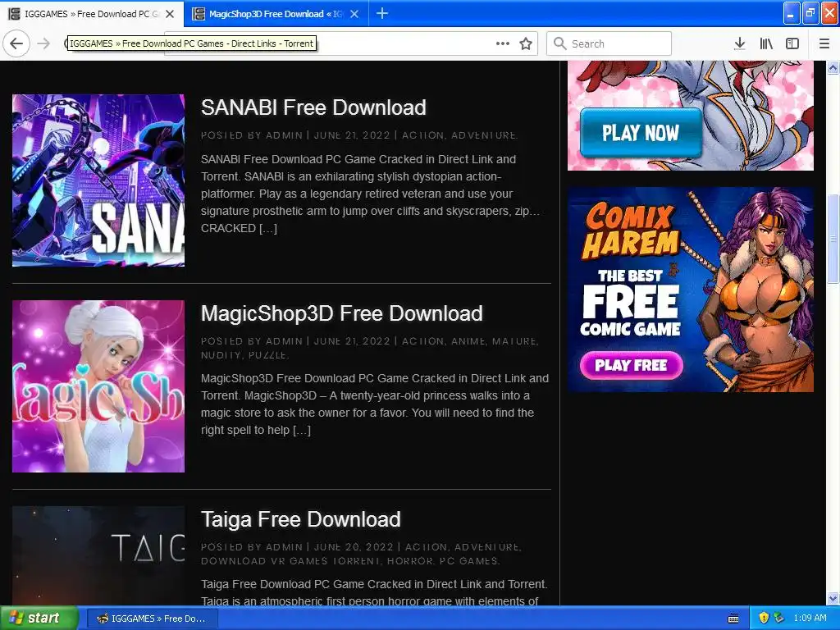Close the IGGGAMES tab
840x630 pixels.
[170, 14]
